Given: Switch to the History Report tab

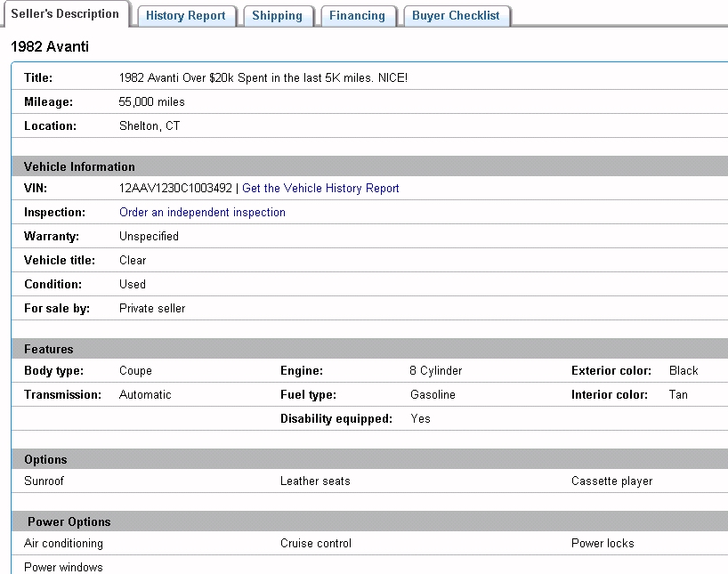Looking at the screenshot, I should 186,16.
